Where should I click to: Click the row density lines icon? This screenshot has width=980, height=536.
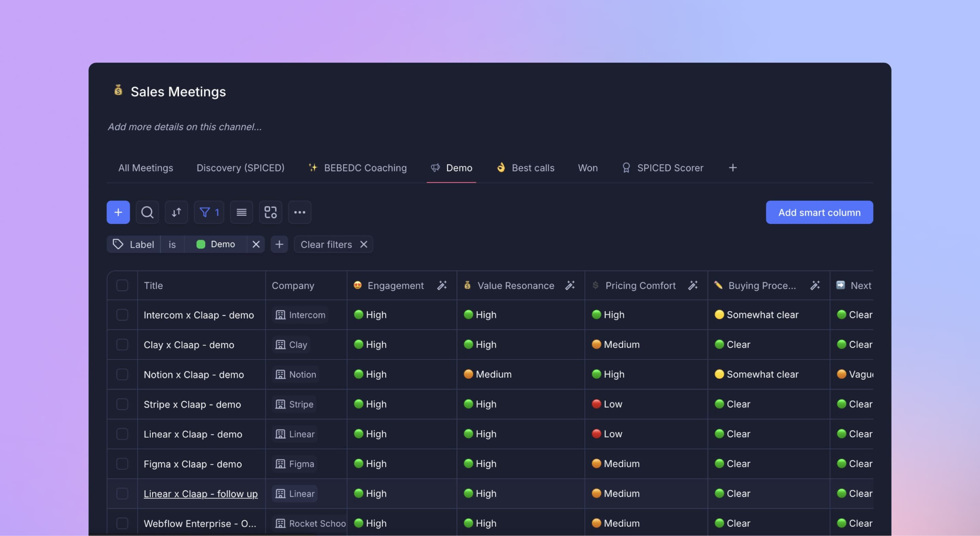coord(241,212)
